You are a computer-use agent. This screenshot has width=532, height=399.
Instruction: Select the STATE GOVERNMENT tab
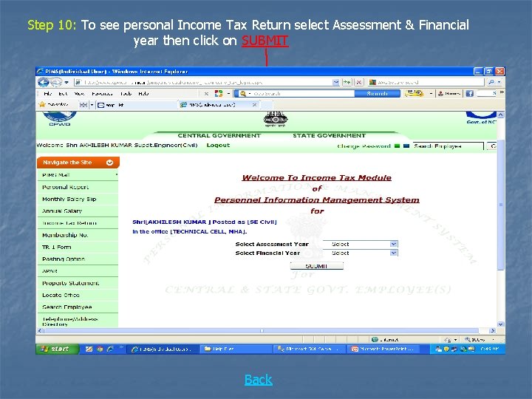point(329,136)
